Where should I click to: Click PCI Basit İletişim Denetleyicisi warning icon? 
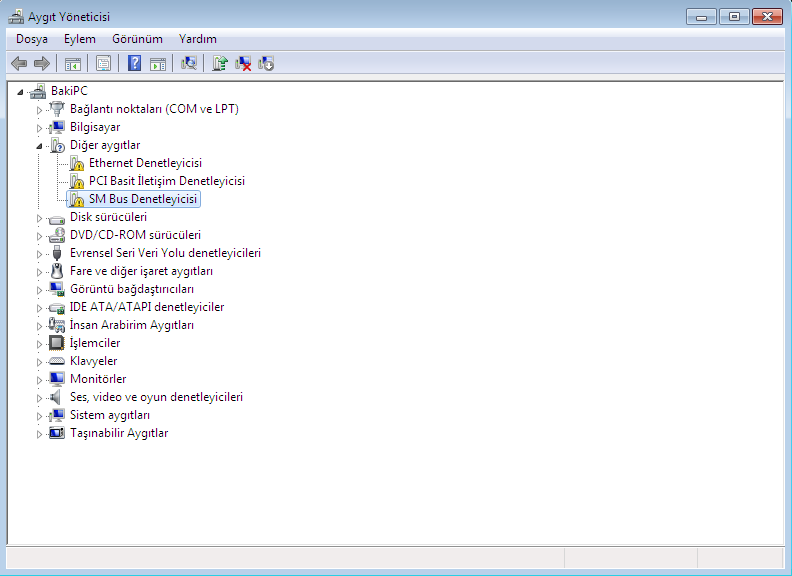(77, 181)
